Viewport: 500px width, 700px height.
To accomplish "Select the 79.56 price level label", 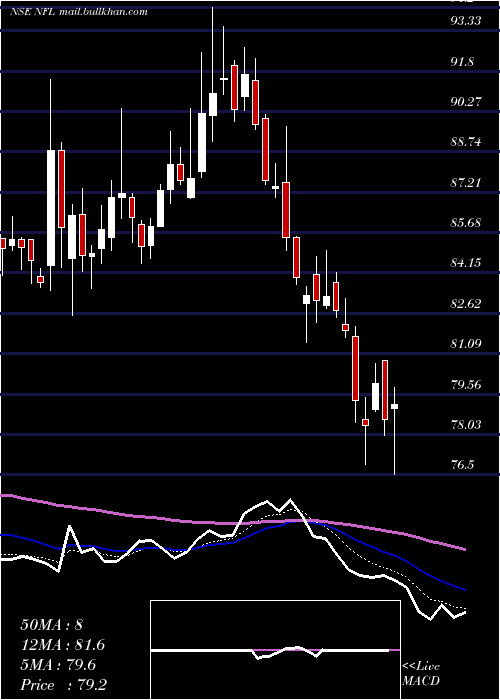I will point(466,384).
